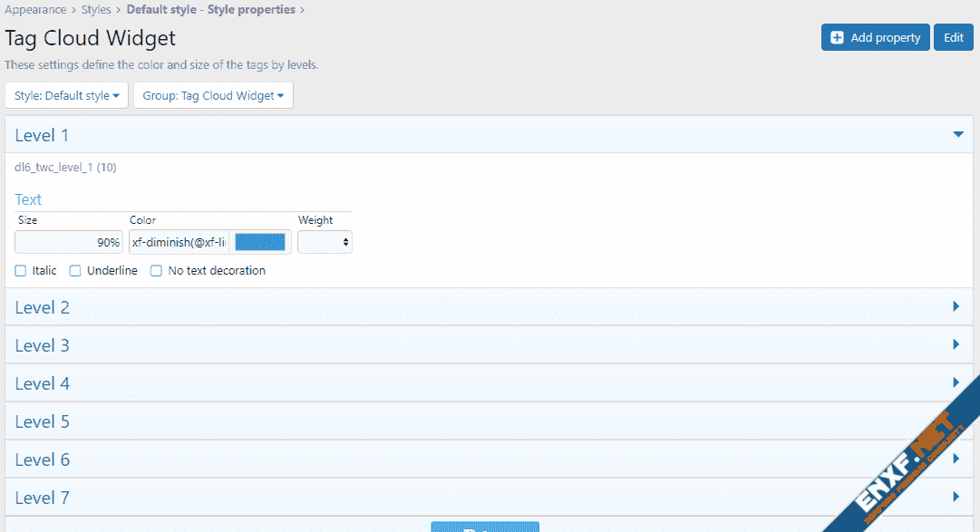The image size is (980, 532).
Task: Click the plus icon on Add property
Action: click(x=837, y=37)
